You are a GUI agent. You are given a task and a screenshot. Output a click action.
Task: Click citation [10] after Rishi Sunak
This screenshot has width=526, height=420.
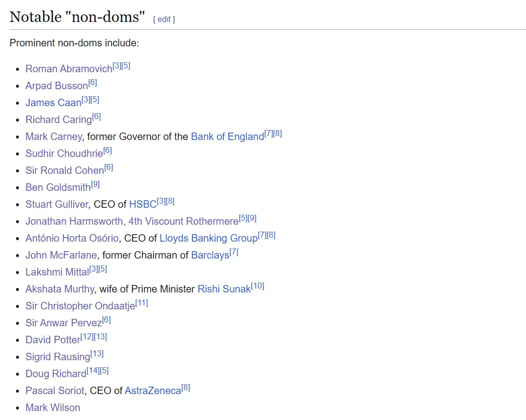point(258,286)
